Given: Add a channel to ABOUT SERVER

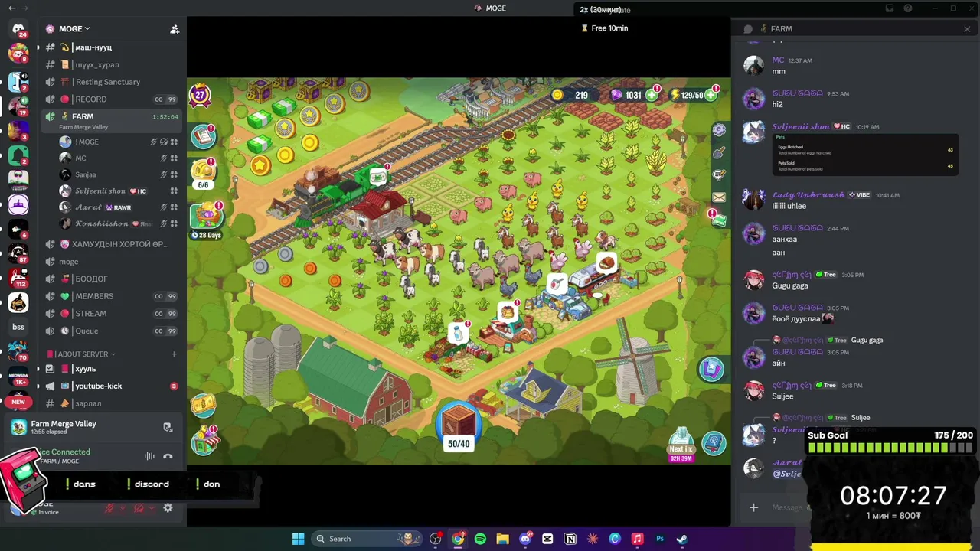Looking at the screenshot, I should tap(174, 354).
